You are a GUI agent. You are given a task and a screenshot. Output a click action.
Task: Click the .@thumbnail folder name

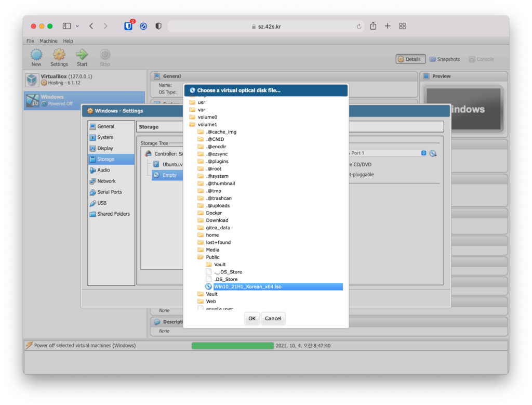click(x=220, y=184)
